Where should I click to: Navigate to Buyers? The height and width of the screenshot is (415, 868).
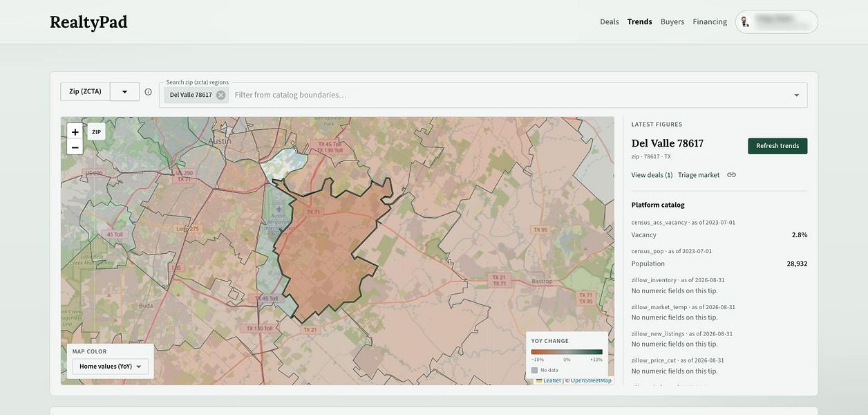click(672, 22)
